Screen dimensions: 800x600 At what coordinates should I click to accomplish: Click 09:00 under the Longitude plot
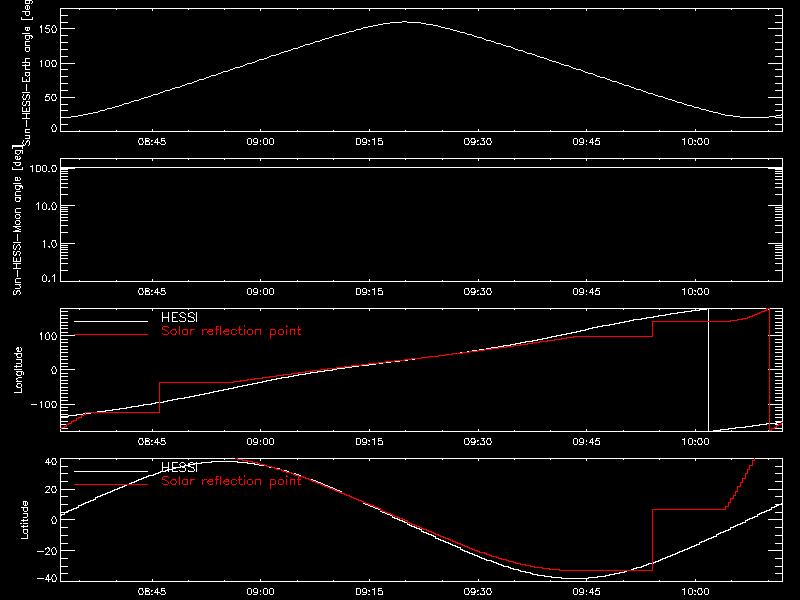click(260, 442)
